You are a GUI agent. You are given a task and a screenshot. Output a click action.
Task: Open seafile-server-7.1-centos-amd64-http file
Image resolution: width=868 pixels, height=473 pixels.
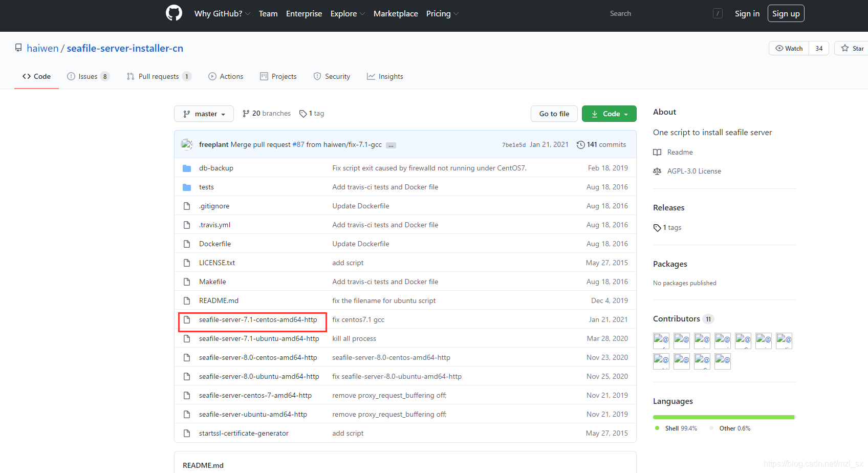tap(258, 320)
